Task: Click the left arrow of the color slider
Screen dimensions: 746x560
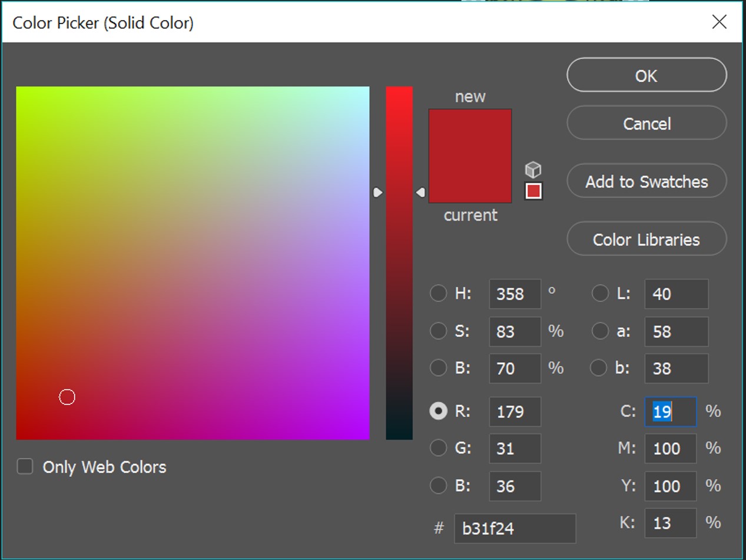Action: pyautogui.click(x=377, y=193)
